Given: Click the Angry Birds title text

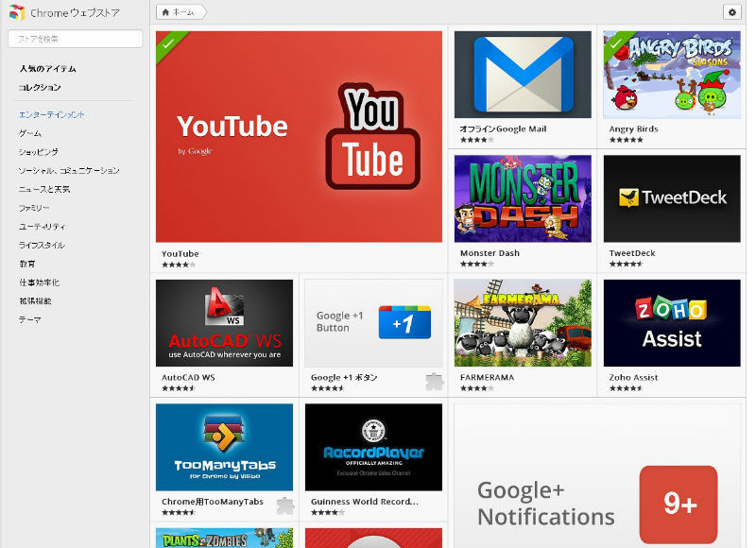Looking at the screenshot, I should [x=633, y=128].
